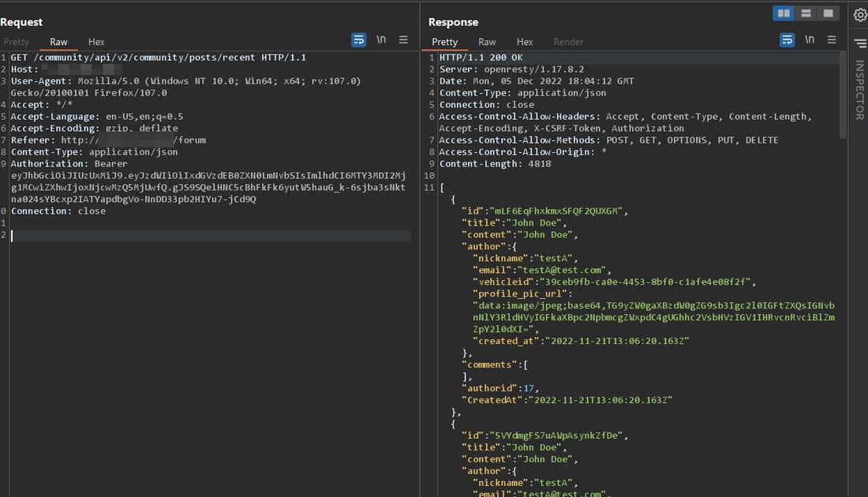868x497 pixels.
Task: Toggle word wrap in the Response editor
Action: click(x=787, y=39)
